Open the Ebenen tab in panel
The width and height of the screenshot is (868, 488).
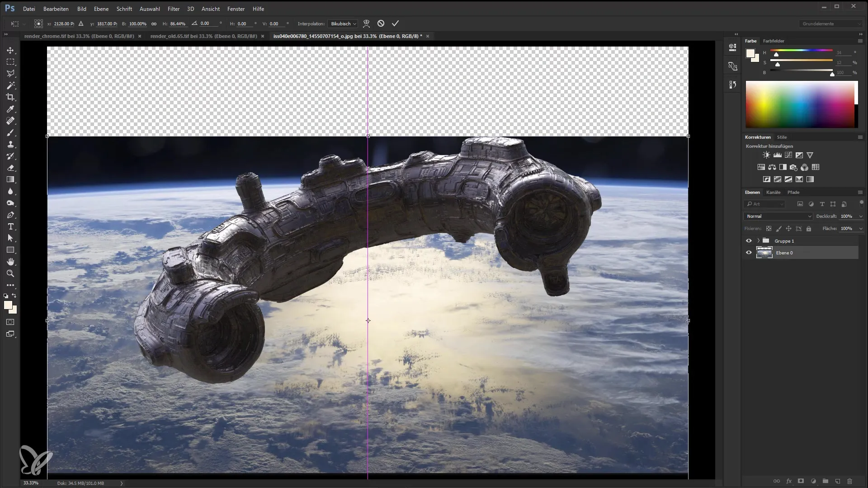point(752,192)
